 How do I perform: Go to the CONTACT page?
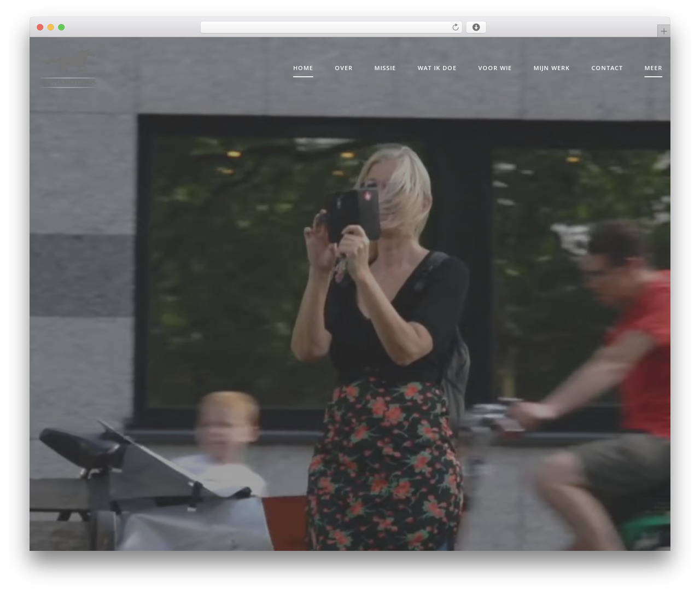[x=607, y=68]
